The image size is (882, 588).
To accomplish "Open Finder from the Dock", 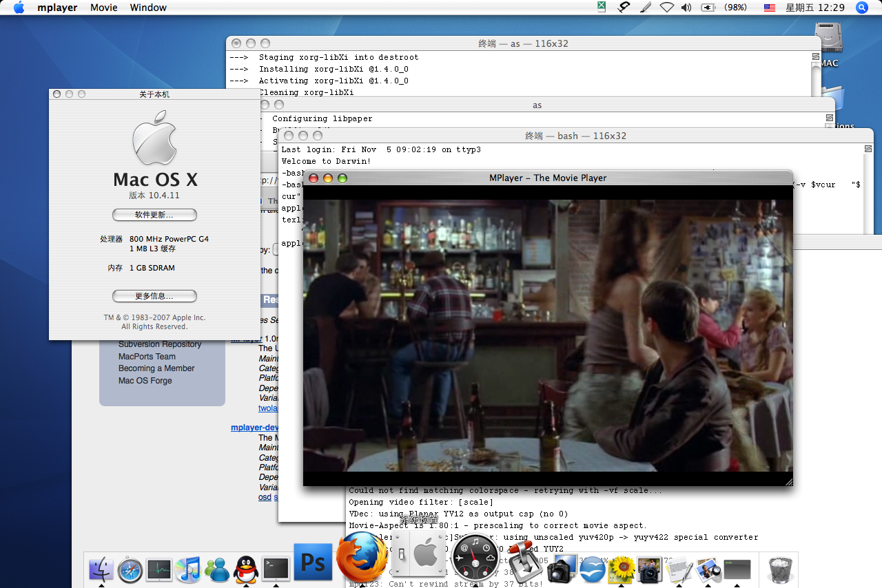I will [101, 569].
